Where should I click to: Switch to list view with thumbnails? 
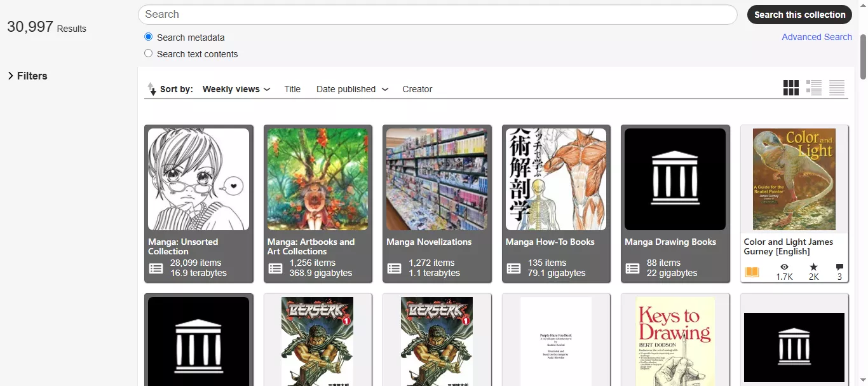point(813,88)
